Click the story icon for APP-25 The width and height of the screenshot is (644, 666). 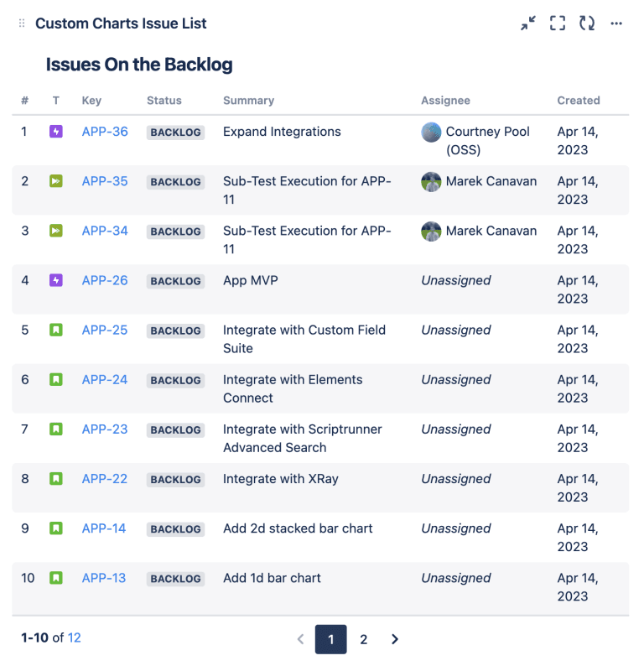(56, 330)
